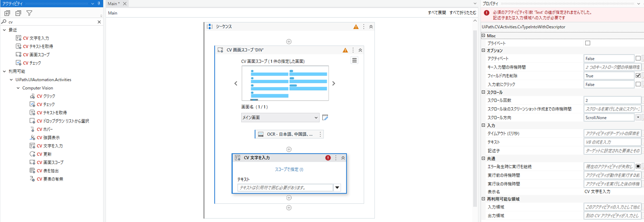Pin the Activities panel
Image resolution: width=644 pixels, height=222 pixels.
99,4
